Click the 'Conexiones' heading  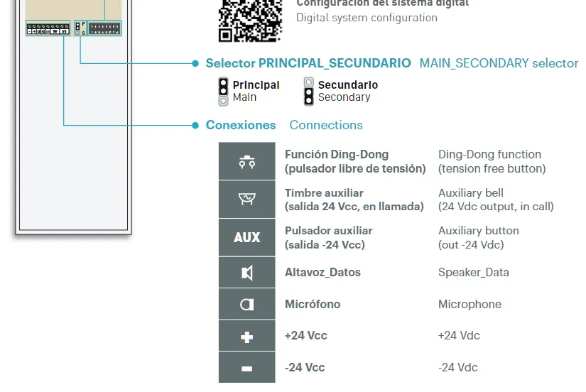[x=241, y=125]
